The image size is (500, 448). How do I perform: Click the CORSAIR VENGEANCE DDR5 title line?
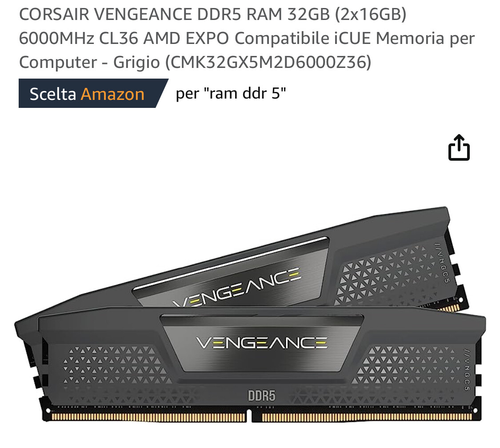point(213,14)
